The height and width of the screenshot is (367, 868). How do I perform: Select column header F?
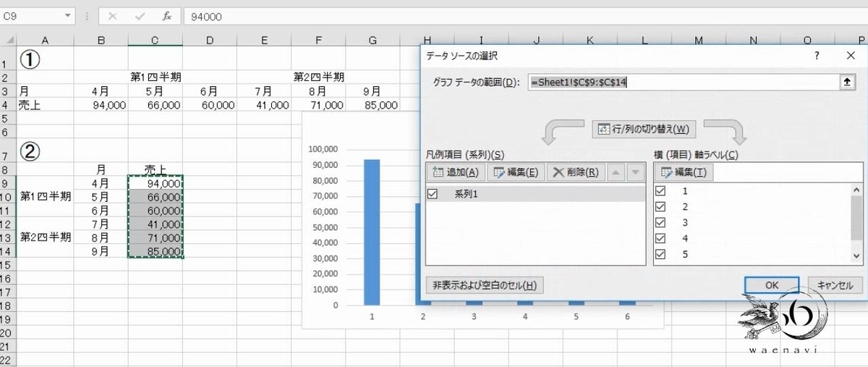(x=318, y=41)
